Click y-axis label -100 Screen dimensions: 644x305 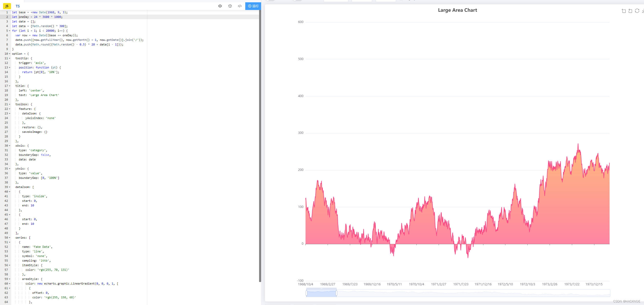pos(300,280)
